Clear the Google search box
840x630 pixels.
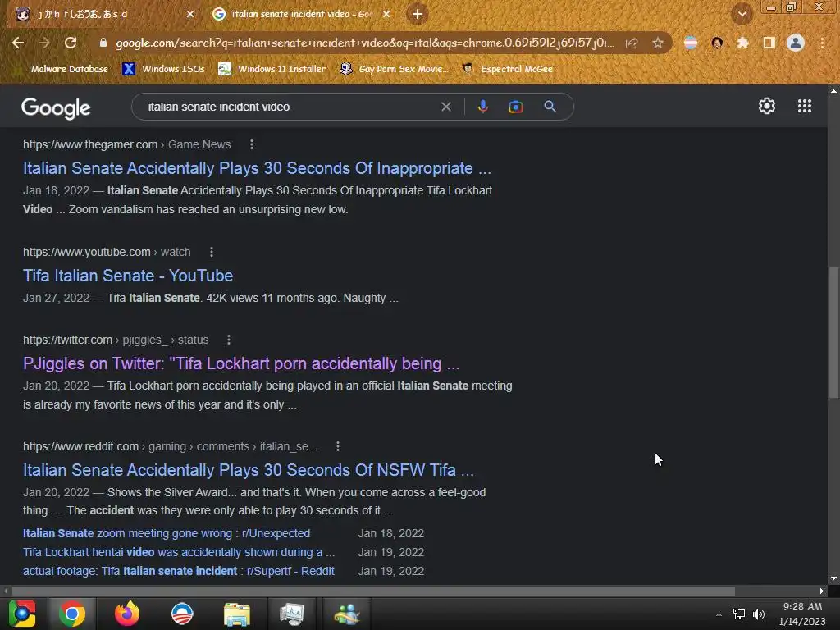pos(445,107)
